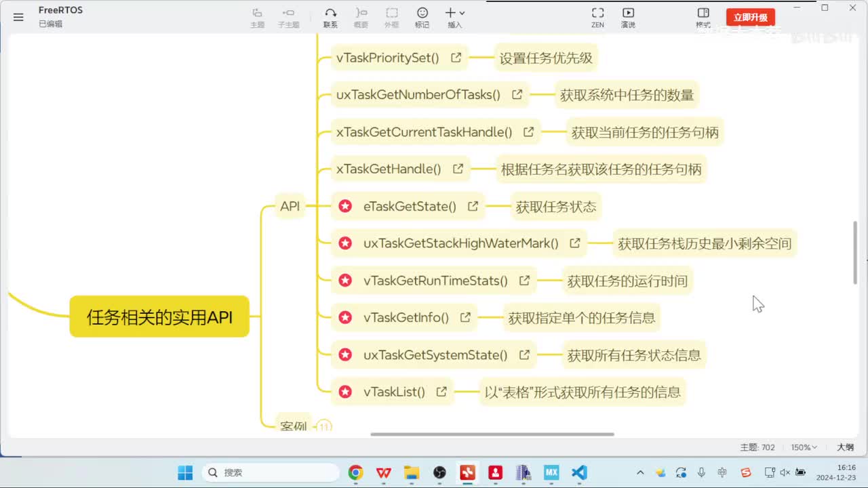The height and width of the screenshot is (488, 868).
Task: Open File Explorer from the taskbar
Action: coord(412,472)
